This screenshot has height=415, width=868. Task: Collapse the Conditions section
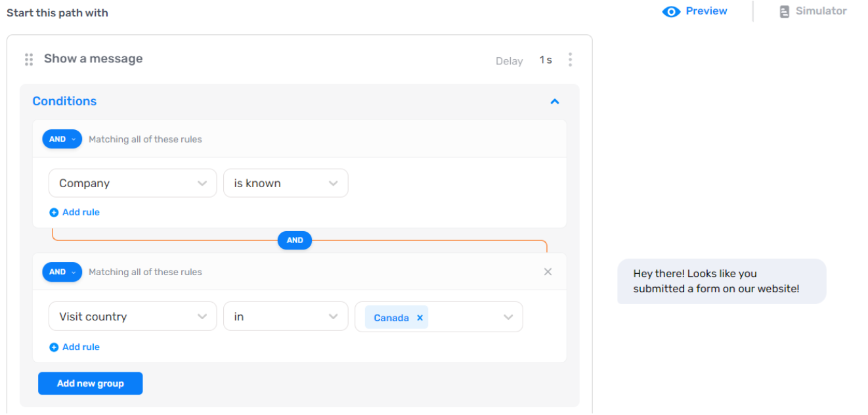click(554, 101)
